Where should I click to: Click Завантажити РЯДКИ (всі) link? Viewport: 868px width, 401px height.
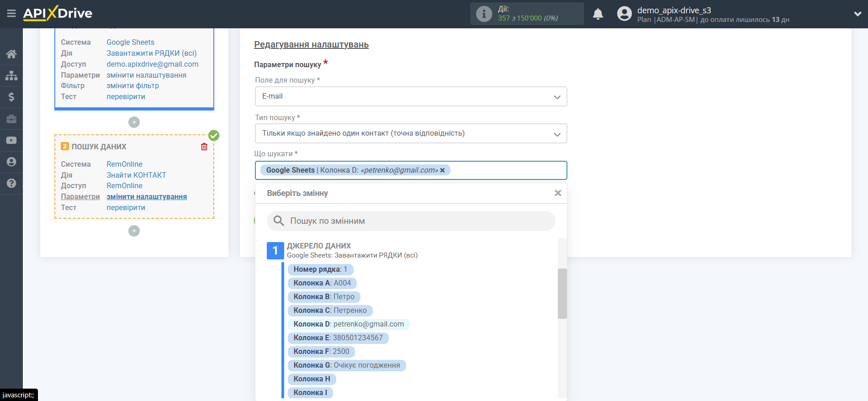click(x=151, y=53)
